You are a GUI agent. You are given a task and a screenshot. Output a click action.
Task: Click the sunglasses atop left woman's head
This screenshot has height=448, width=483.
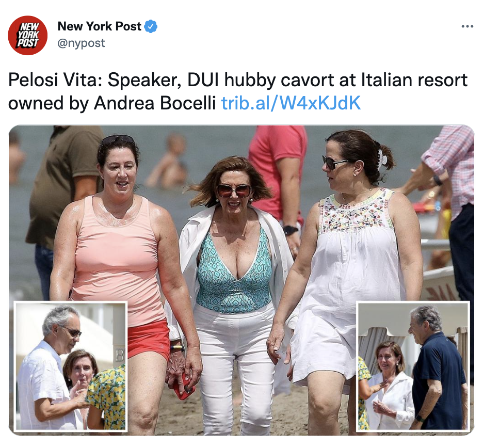click(x=117, y=140)
